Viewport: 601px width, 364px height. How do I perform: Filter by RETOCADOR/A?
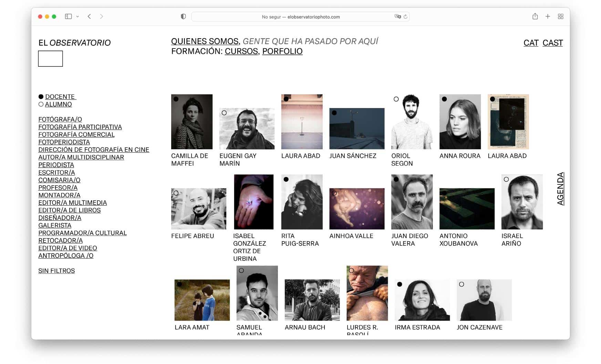click(60, 240)
